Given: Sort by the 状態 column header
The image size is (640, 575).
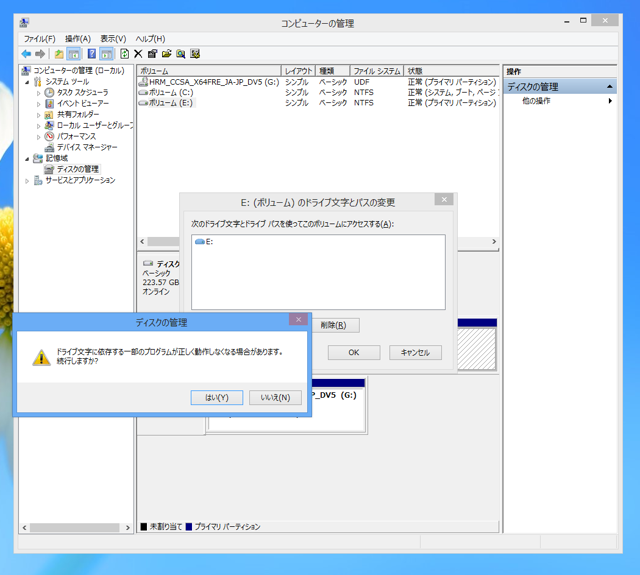Looking at the screenshot, I should click(451, 71).
